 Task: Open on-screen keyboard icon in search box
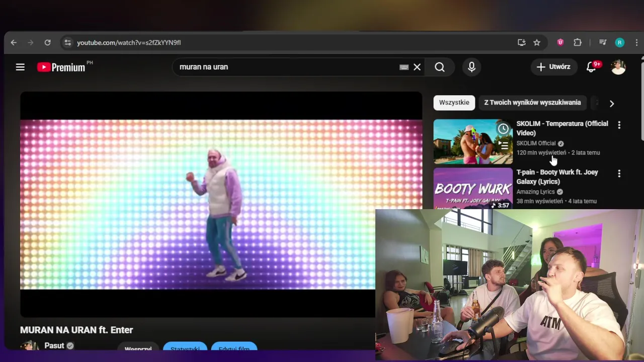[404, 67]
